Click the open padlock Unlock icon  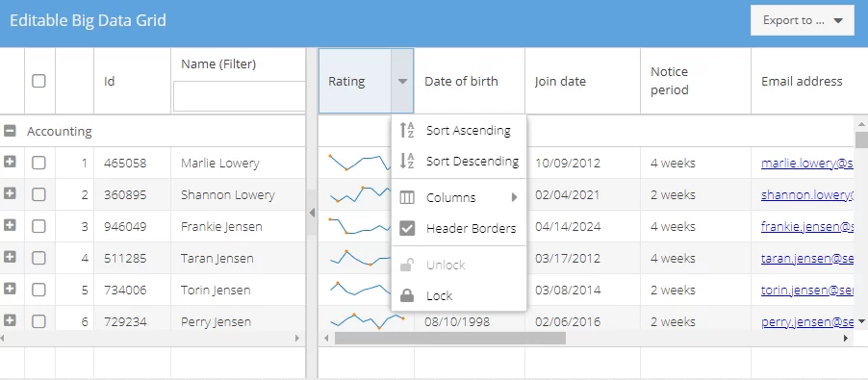[407, 265]
